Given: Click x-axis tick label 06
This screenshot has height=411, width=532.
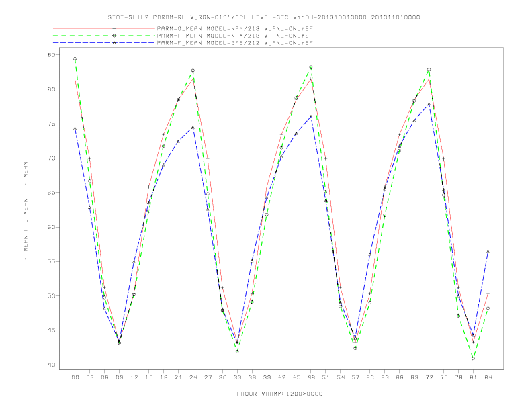Looking at the screenshot, I should 105,377.
